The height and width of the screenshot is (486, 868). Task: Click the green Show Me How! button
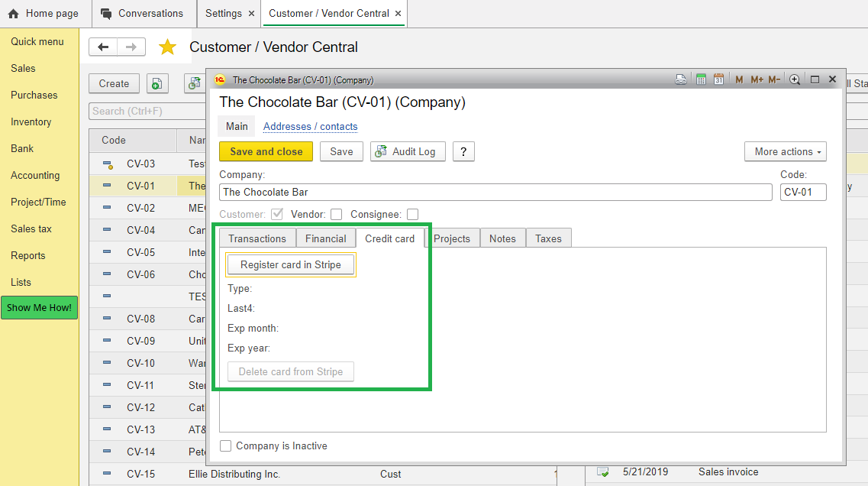(x=39, y=307)
